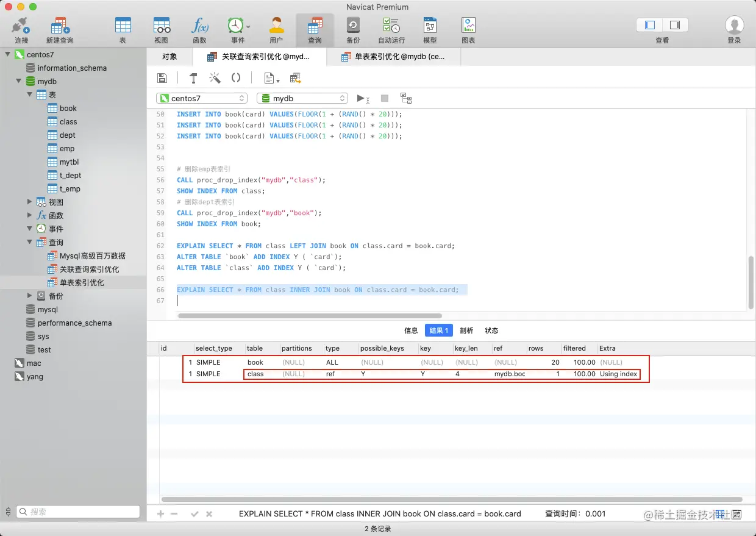Open the 模型 (Model) toolbar icon
Screen dimensions: 756x536
[430, 26]
